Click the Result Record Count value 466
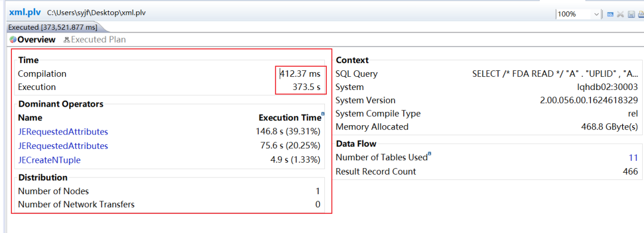644x233 pixels. (630, 172)
